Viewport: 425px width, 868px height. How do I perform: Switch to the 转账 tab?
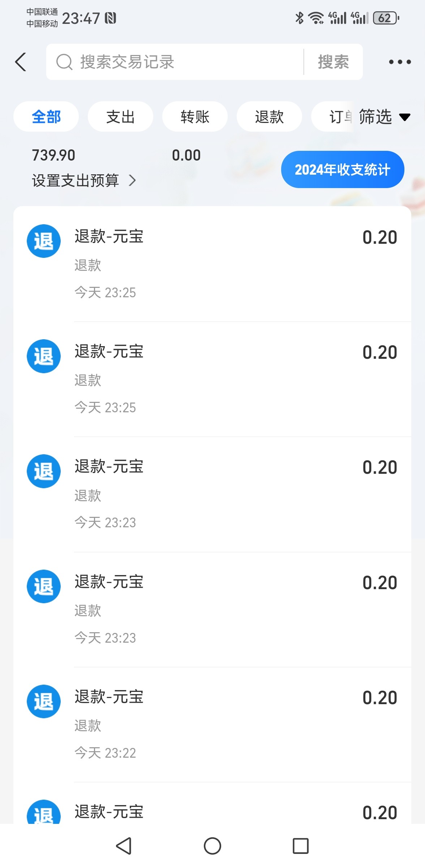point(195,117)
